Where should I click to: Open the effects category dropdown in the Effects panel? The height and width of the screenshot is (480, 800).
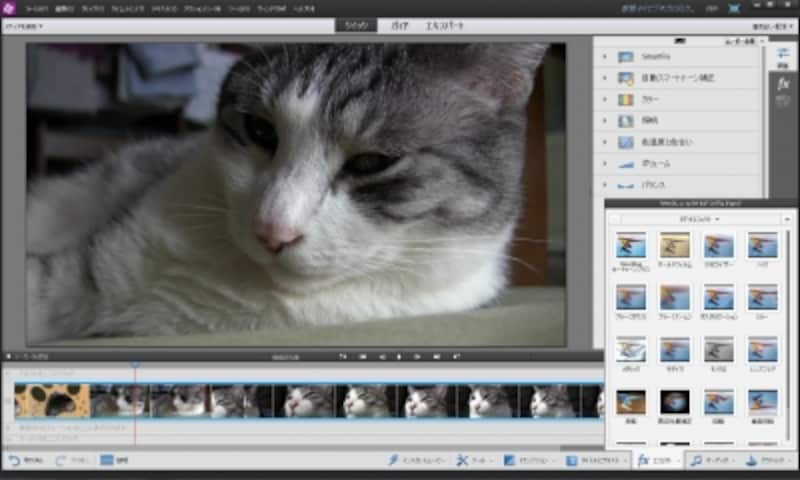coord(699,219)
